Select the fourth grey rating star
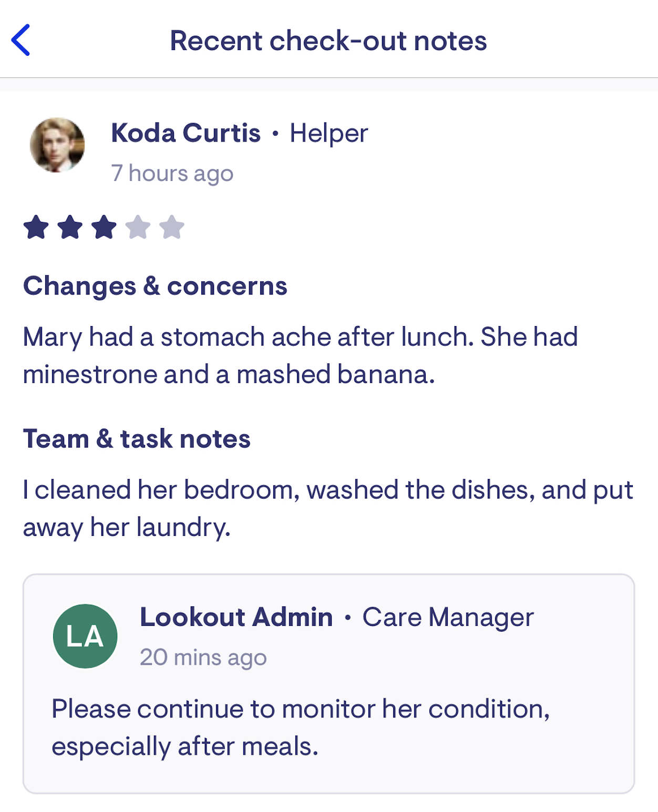Screen dimensions: 658x812 (x=138, y=227)
